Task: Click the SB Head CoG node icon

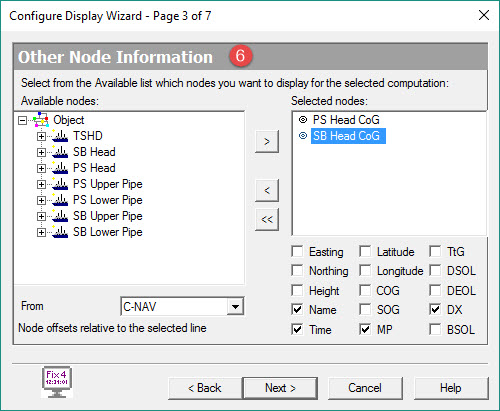Action: (x=303, y=136)
